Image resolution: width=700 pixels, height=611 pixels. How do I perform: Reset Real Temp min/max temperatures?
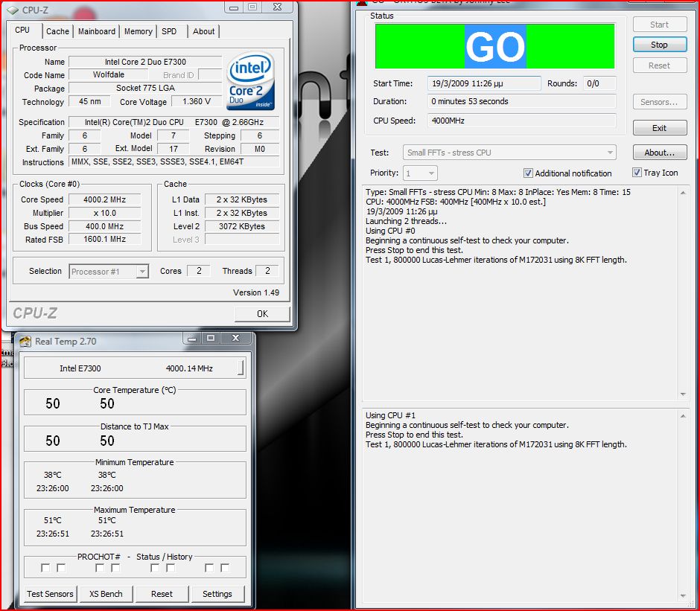162,594
